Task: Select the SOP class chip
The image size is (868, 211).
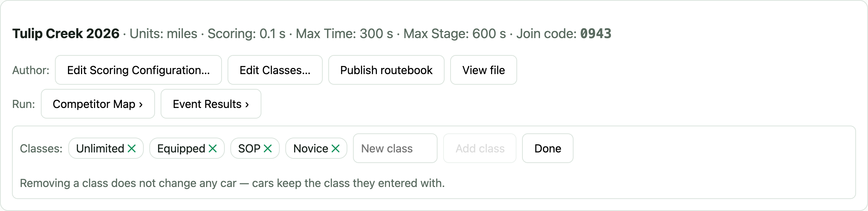Action: (249, 148)
